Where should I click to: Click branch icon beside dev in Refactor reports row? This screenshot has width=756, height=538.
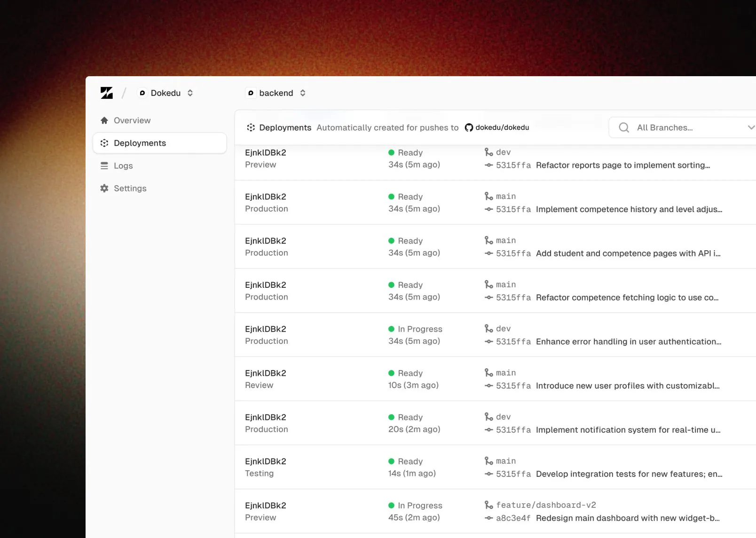coord(489,152)
